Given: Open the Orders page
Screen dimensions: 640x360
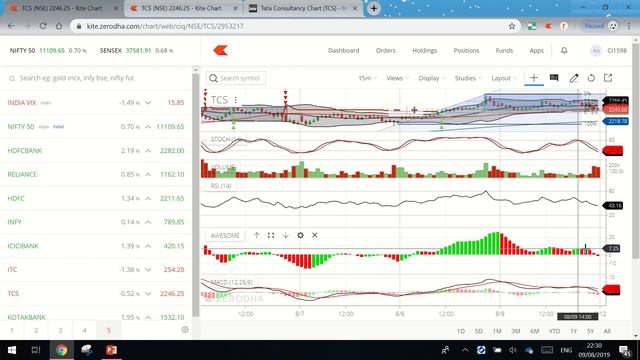Looking at the screenshot, I should [x=386, y=50].
